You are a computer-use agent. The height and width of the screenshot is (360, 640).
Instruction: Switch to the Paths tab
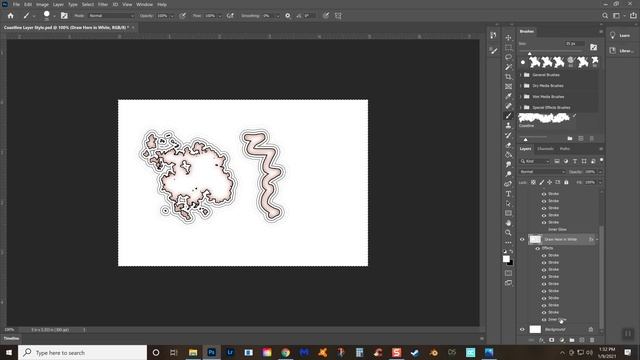coord(565,149)
